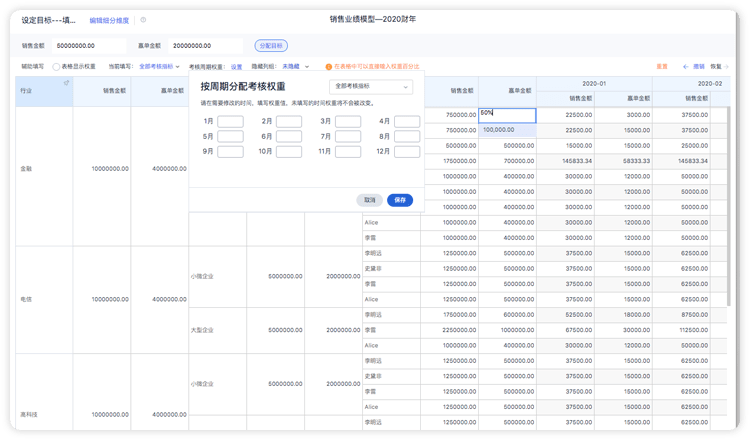Select the 2020-01 column group header
This screenshot has height=440, width=750.
click(x=594, y=84)
